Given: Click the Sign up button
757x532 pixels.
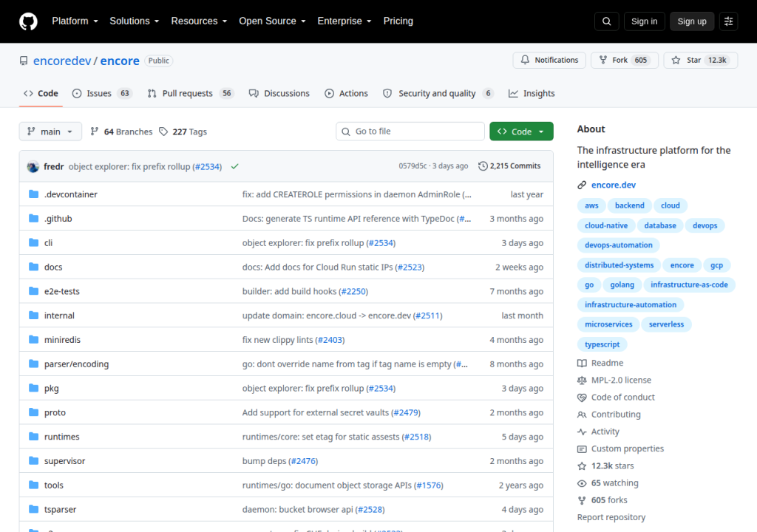Looking at the screenshot, I should click(x=691, y=21).
